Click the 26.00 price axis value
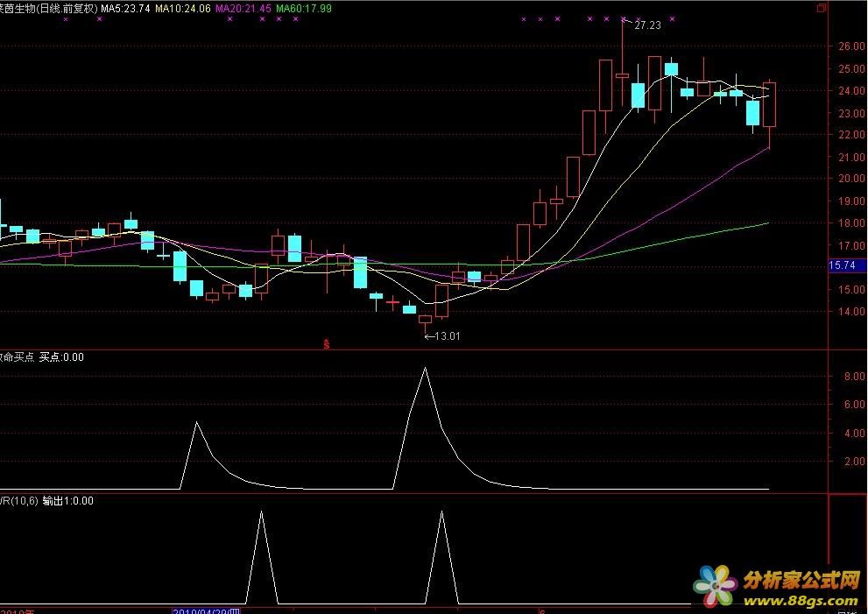868x614 pixels. [851, 46]
